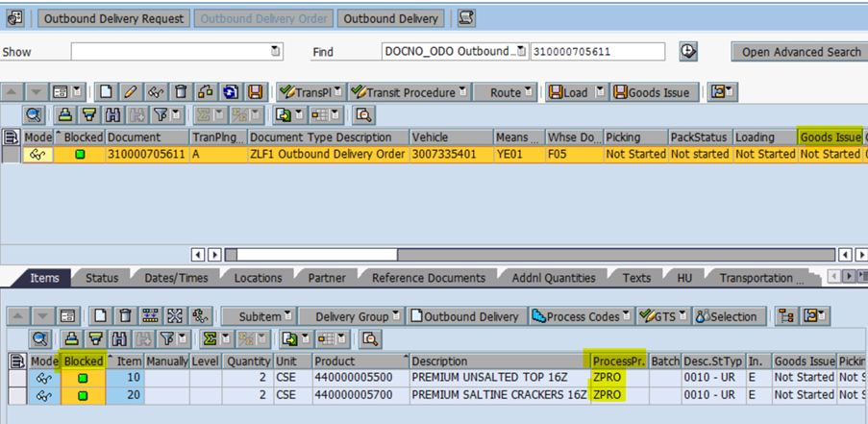Switch to the Status tab

tap(102, 278)
